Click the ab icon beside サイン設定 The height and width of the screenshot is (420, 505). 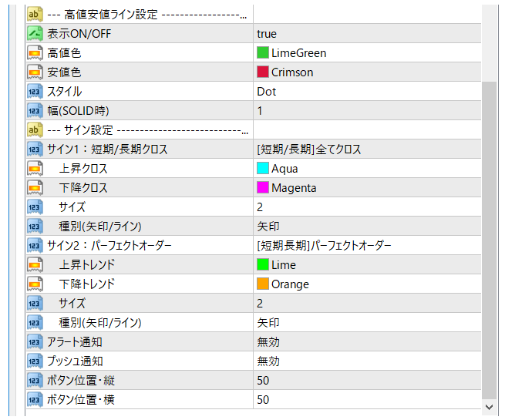coord(35,130)
